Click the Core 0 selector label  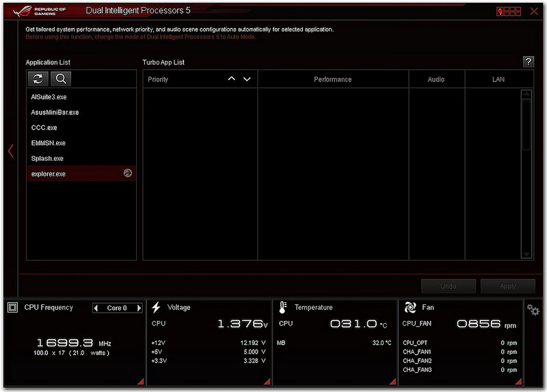tap(117, 308)
